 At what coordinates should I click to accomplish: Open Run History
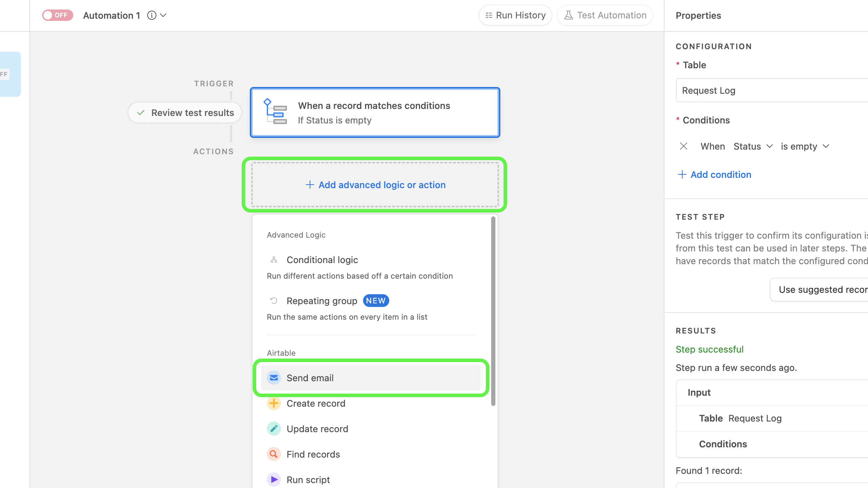(x=515, y=15)
